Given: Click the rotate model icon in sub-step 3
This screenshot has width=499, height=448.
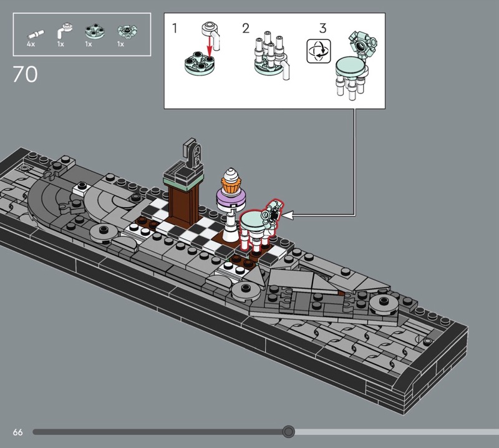Looking at the screenshot, I should [x=316, y=51].
